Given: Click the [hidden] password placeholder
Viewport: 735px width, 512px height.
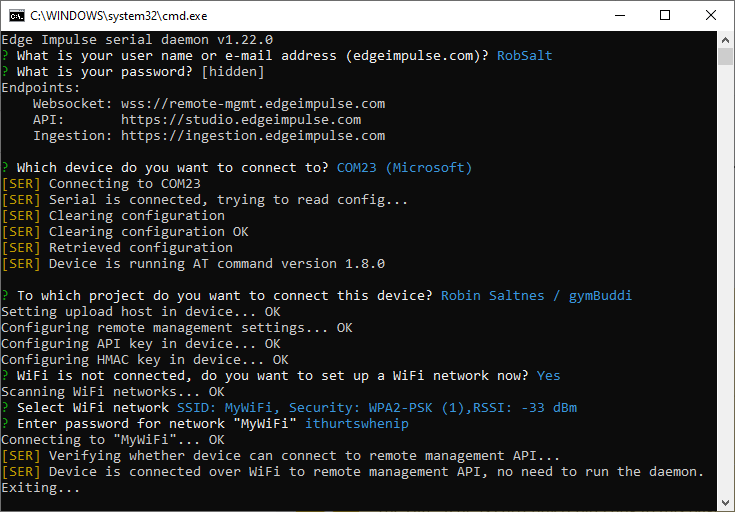Looking at the screenshot, I should click(232, 72).
